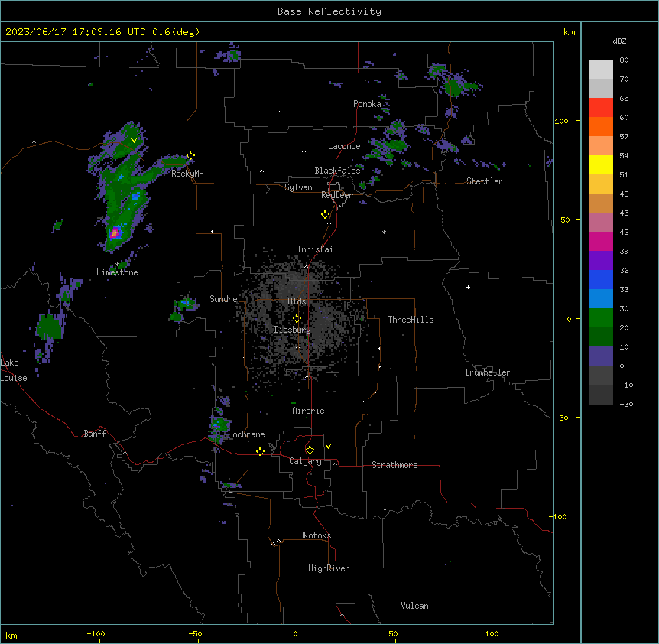The width and height of the screenshot is (659, 644).
Task: Click the 100 tick label on bottom axis
Action: point(492,633)
